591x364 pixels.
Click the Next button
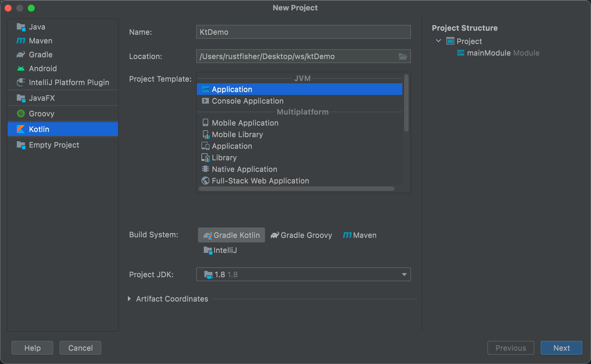point(561,348)
